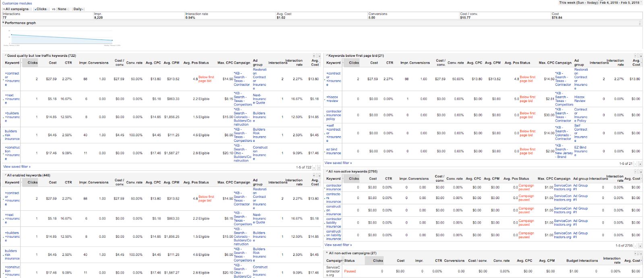Collapse the Performance graph section
Image resolution: width=644 pixels, height=278 pixels.
click(x=3, y=23)
